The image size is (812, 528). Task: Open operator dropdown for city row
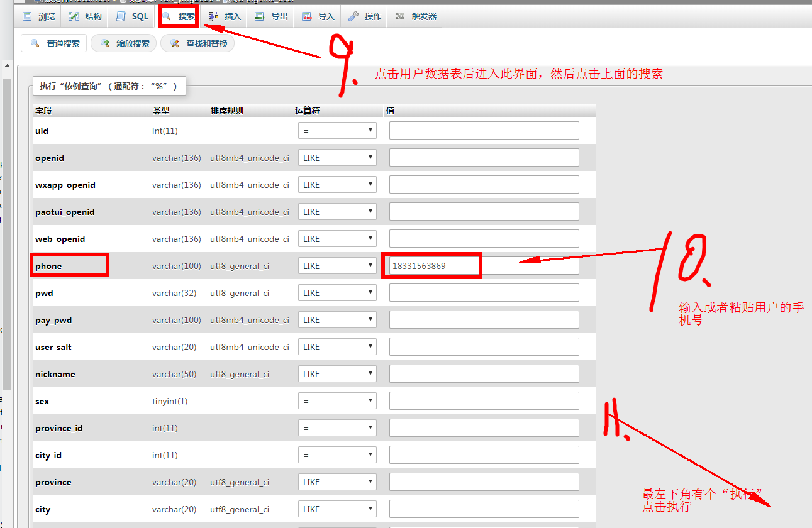point(337,509)
